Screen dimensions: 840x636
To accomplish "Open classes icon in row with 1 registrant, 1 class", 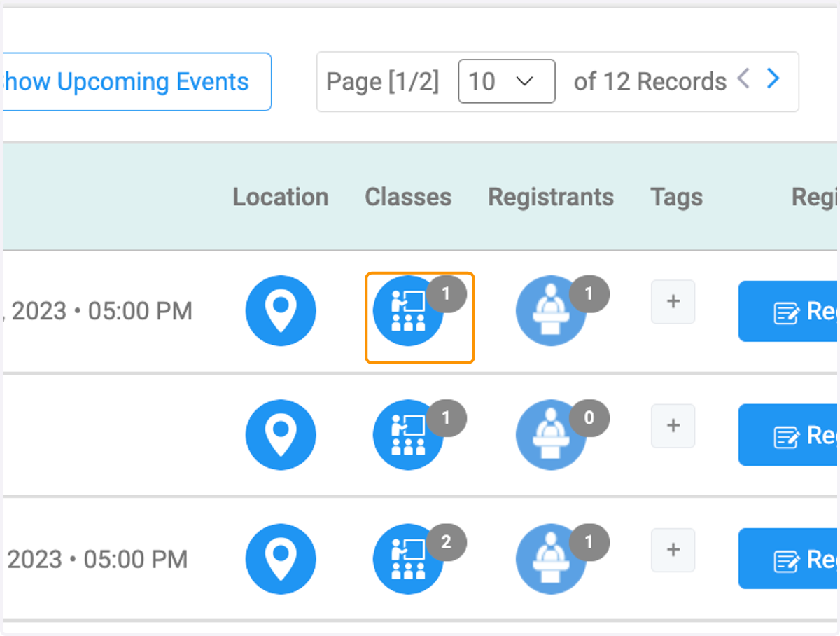I will 409,310.
